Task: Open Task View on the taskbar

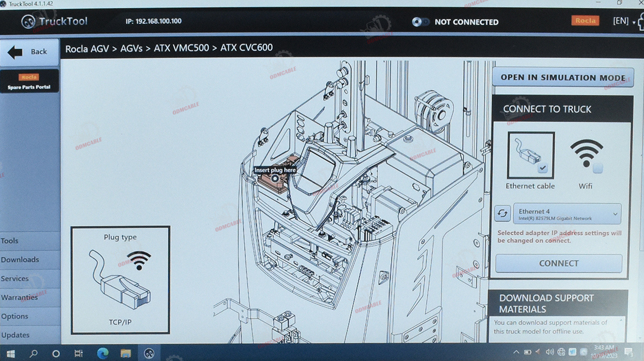Action: point(79,353)
